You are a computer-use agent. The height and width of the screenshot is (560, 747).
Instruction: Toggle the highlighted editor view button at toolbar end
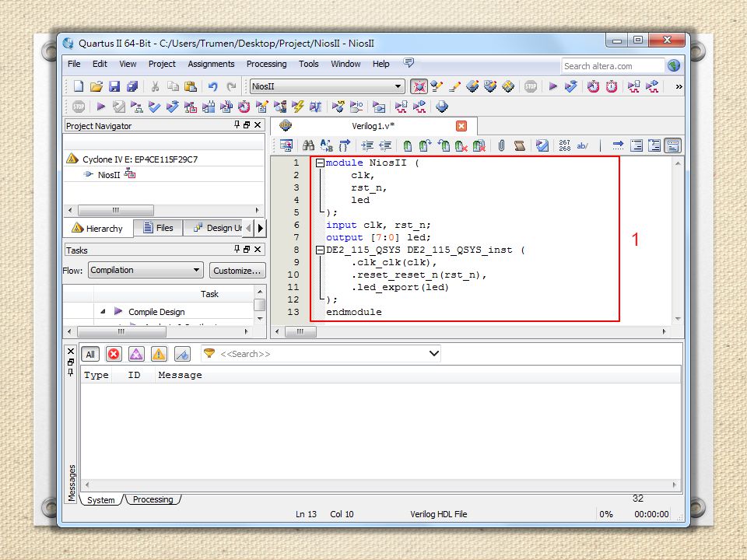coord(673,145)
